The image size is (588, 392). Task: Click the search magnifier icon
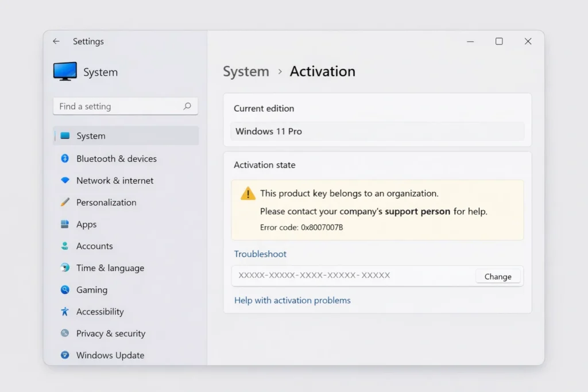[x=187, y=106]
